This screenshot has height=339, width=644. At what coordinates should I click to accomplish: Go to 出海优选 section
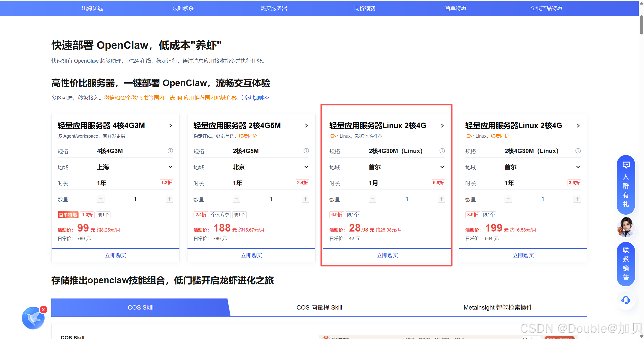point(92,8)
